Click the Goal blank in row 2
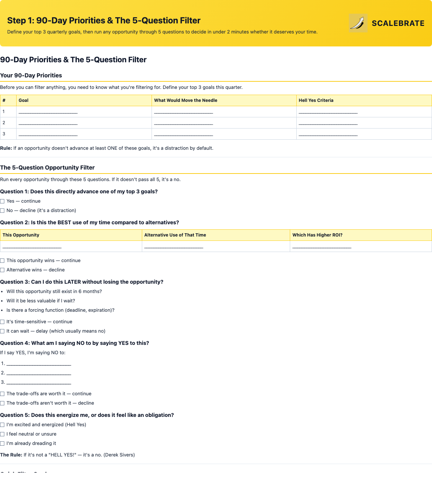Viewport: 432px width, 504px height. click(x=48, y=123)
